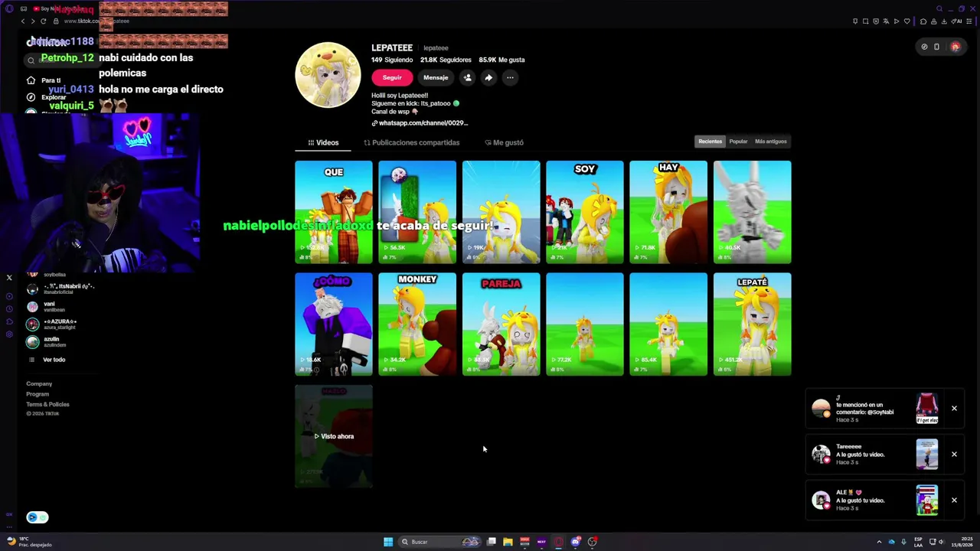Open the Mensaje message button
The height and width of the screenshot is (551, 980).
(436, 77)
